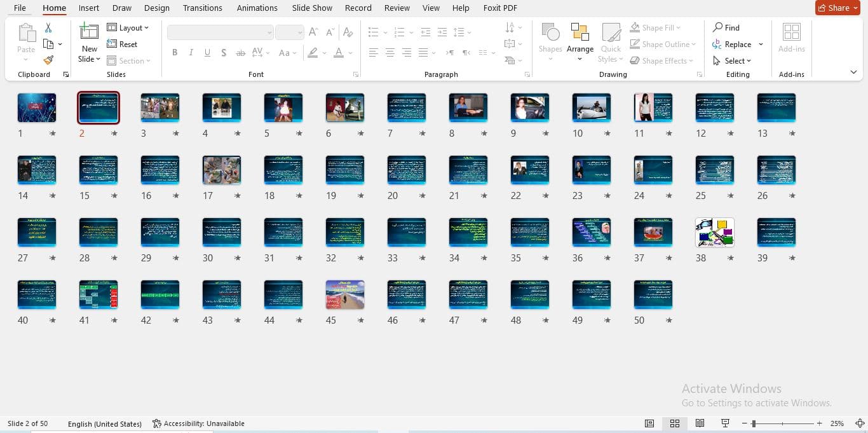Click the Reset slide button
This screenshot has height=433, width=868.
122,45
